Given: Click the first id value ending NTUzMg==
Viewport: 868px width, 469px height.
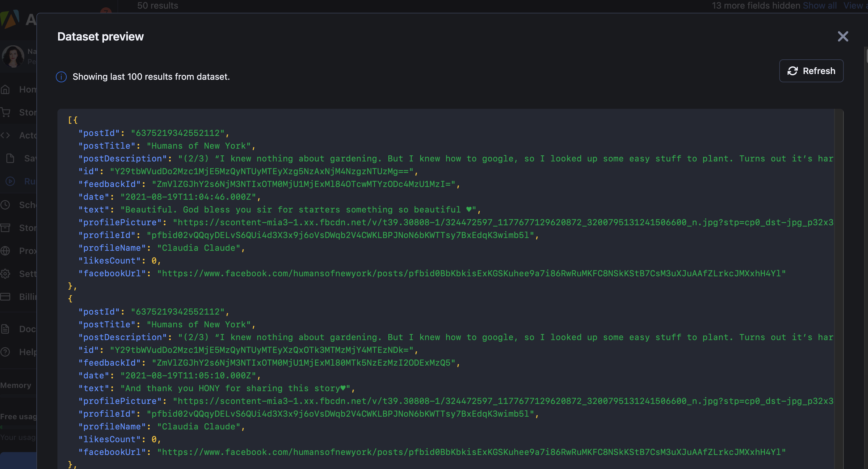Looking at the screenshot, I should tap(261, 171).
